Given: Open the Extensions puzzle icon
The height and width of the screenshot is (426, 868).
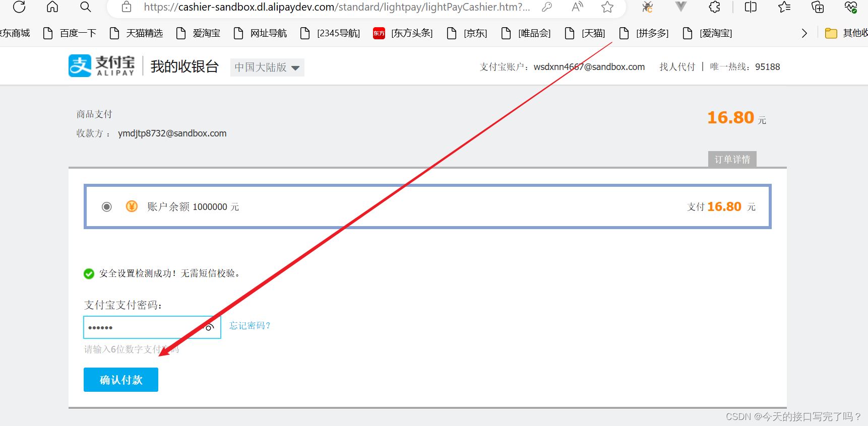Looking at the screenshot, I should pyautogui.click(x=714, y=7).
